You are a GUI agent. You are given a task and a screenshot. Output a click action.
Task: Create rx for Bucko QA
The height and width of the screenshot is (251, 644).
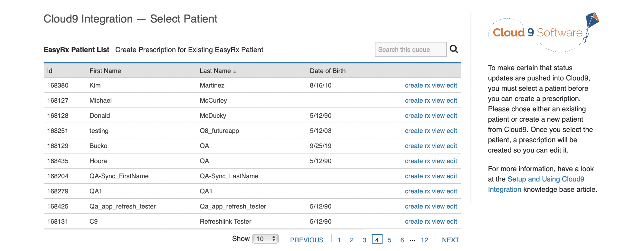point(417,146)
